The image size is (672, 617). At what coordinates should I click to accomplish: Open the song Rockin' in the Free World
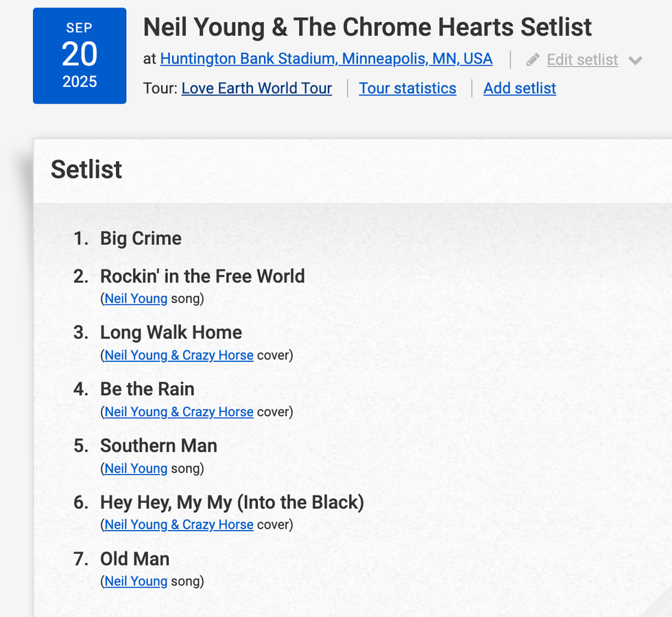click(x=202, y=276)
